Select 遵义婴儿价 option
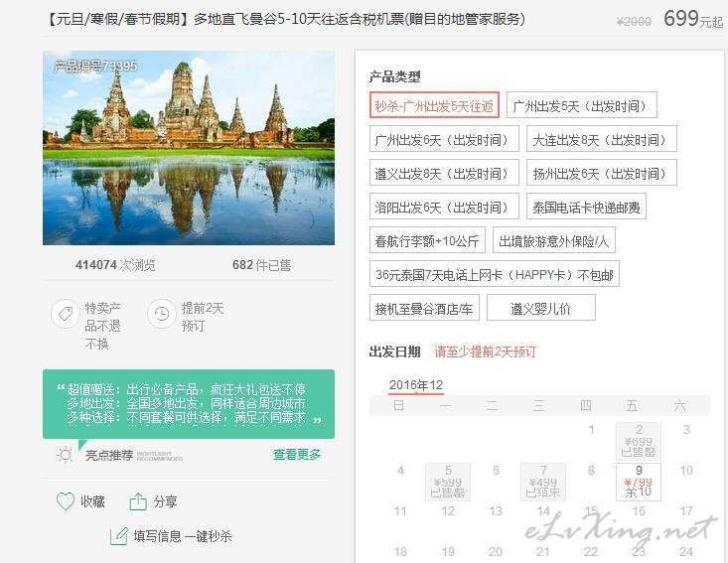This screenshot has width=728, height=563. (x=541, y=308)
